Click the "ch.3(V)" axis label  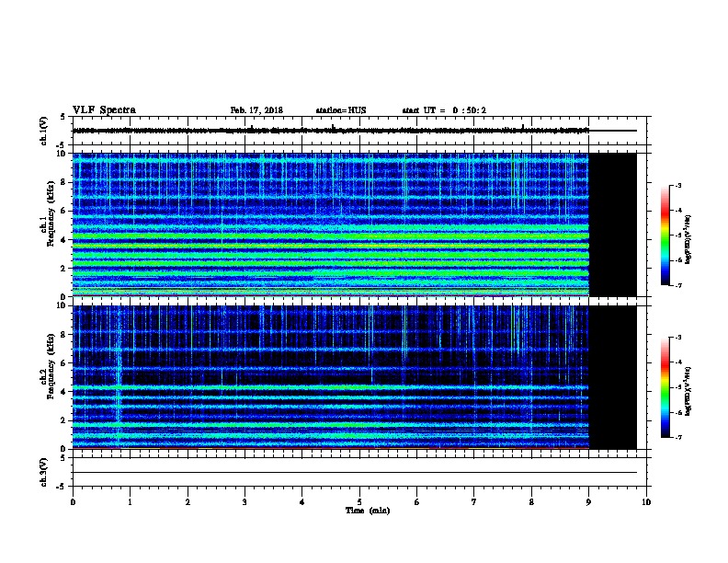(44, 472)
